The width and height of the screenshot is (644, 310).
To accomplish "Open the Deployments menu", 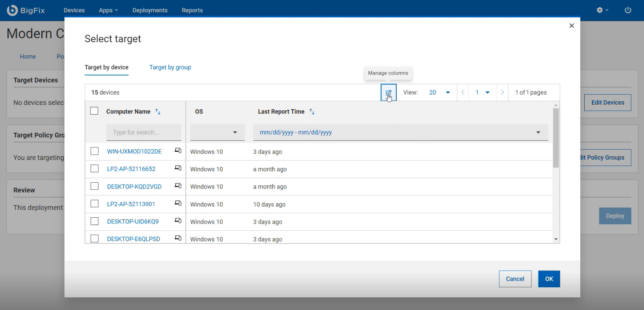I will [x=150, y=10].
